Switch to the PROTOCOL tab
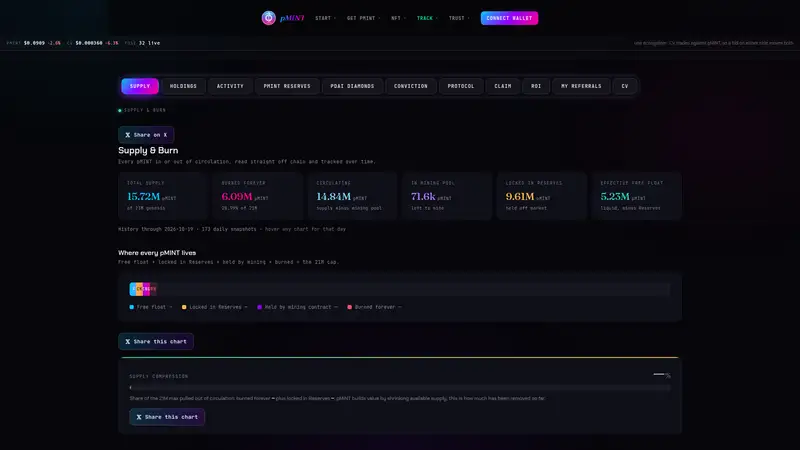Screen dimensions: 800x450 click(461, 86)
